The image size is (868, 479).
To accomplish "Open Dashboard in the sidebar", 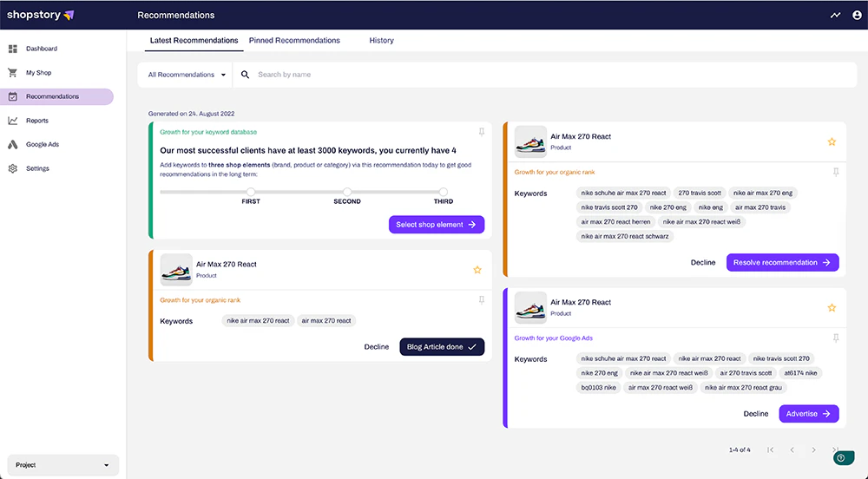I will click(x=42, y=49).
